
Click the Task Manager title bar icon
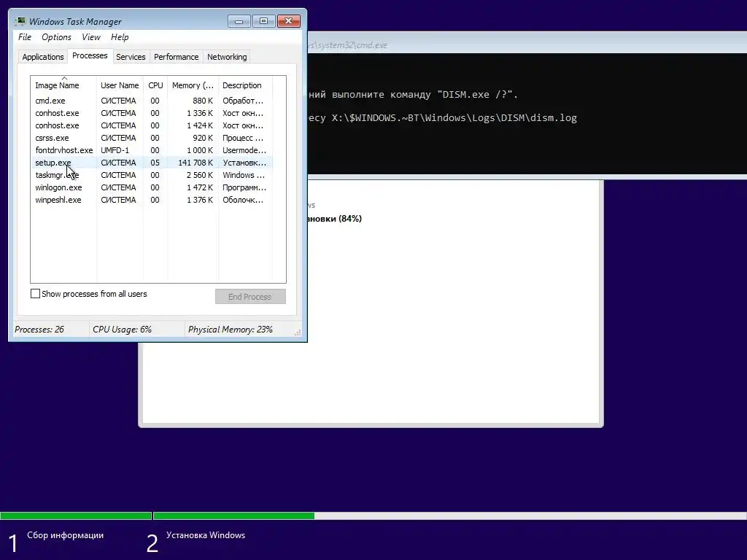coord(20,21)
